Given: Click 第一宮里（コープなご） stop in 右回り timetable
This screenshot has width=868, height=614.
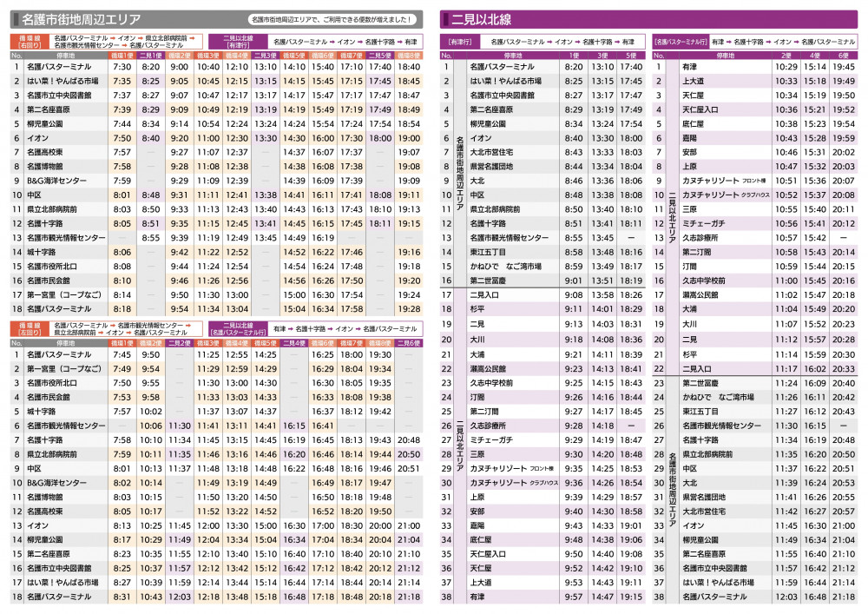Looking at the screenshot, I should pyautogui.click(x=62, y=294).
